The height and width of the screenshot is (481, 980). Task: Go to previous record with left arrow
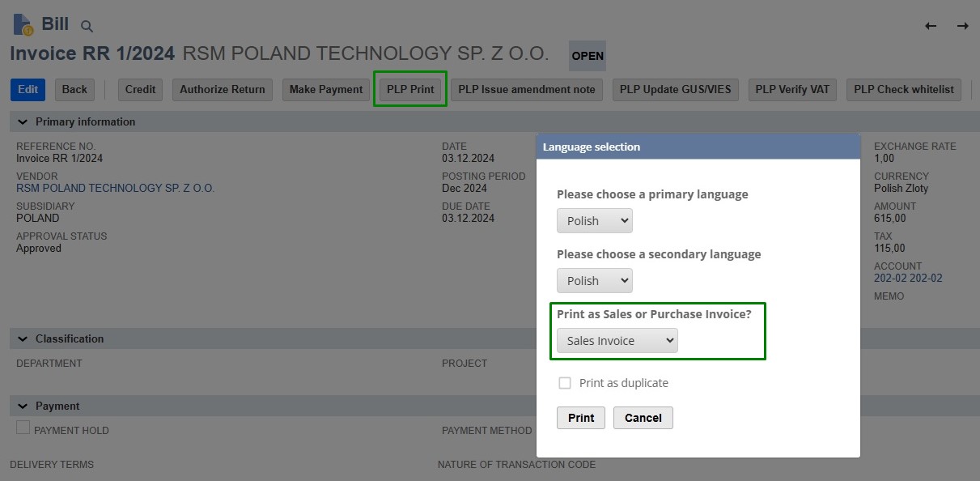[931, 26]
